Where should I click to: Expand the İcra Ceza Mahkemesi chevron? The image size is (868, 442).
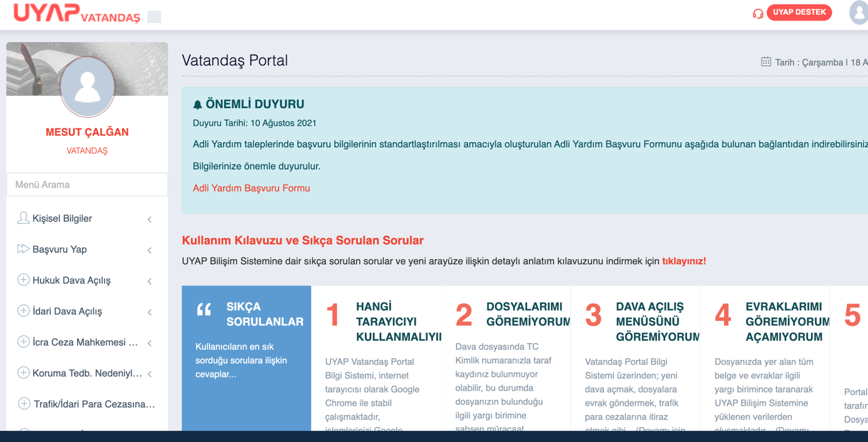coord(150,343)
